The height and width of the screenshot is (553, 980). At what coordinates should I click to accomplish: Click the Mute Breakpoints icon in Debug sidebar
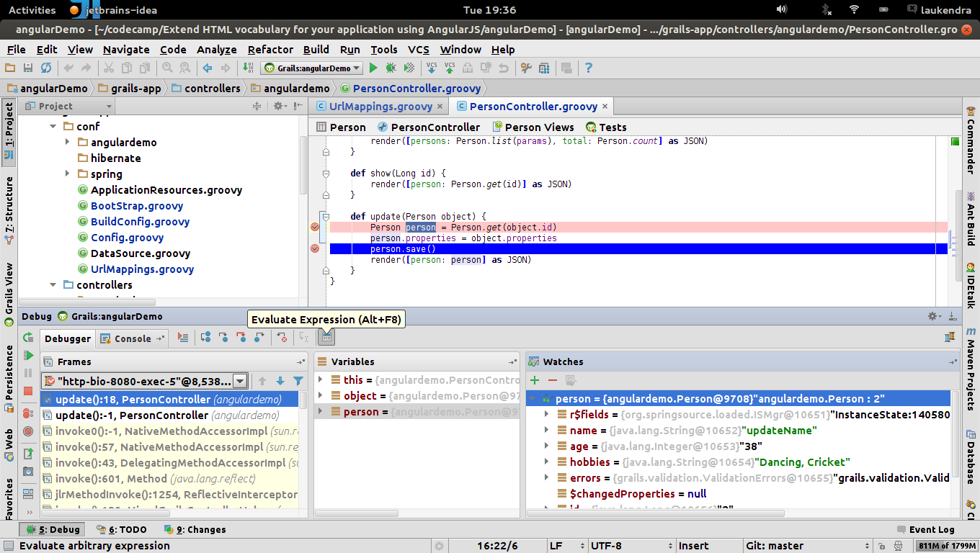pos(28,431)
